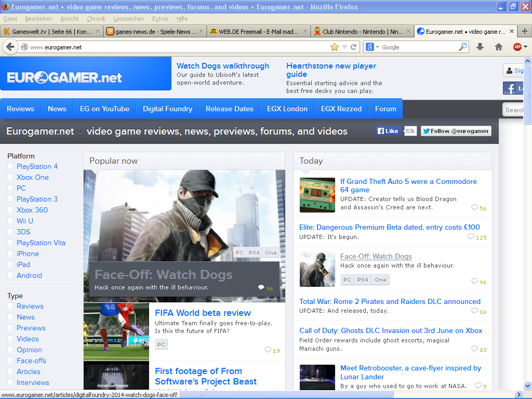Open Call of Duty: Ghosts DLC Invasion article

[391, 330]
